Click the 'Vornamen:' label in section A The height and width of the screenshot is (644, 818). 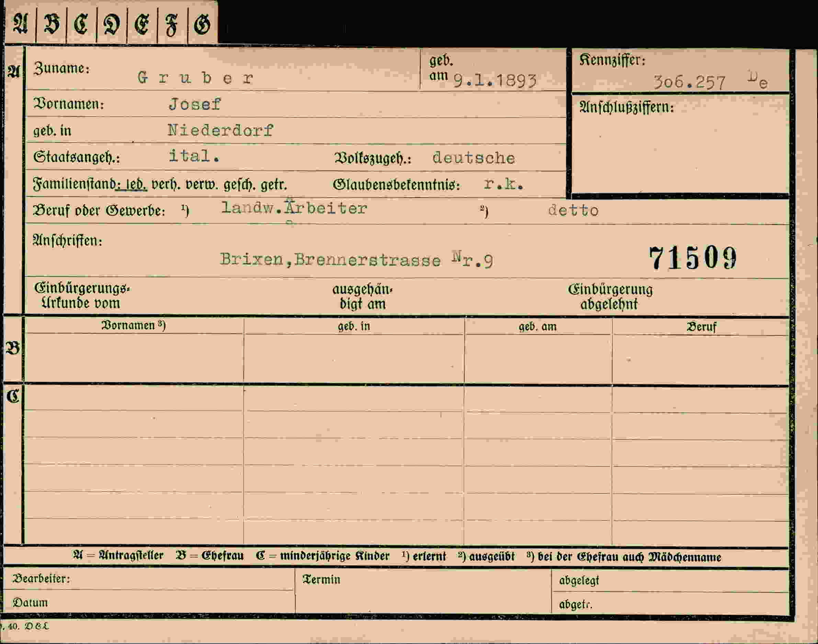coord(69,104)
